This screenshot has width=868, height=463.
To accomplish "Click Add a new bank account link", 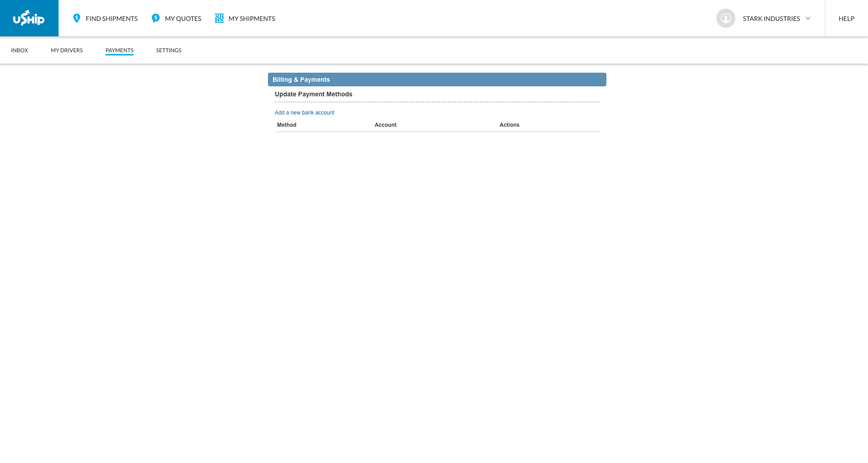I will point(304,113).
